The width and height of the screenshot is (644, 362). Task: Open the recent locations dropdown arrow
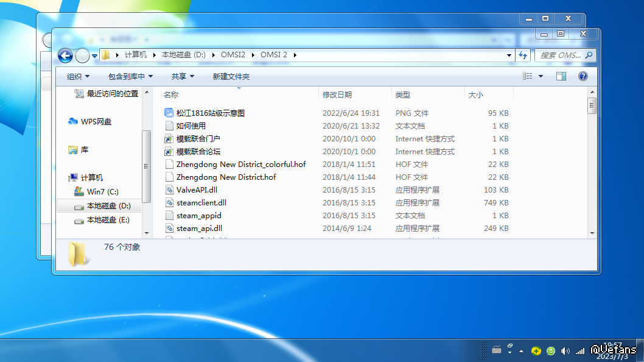pyautogui.click(x=94, y=56)
